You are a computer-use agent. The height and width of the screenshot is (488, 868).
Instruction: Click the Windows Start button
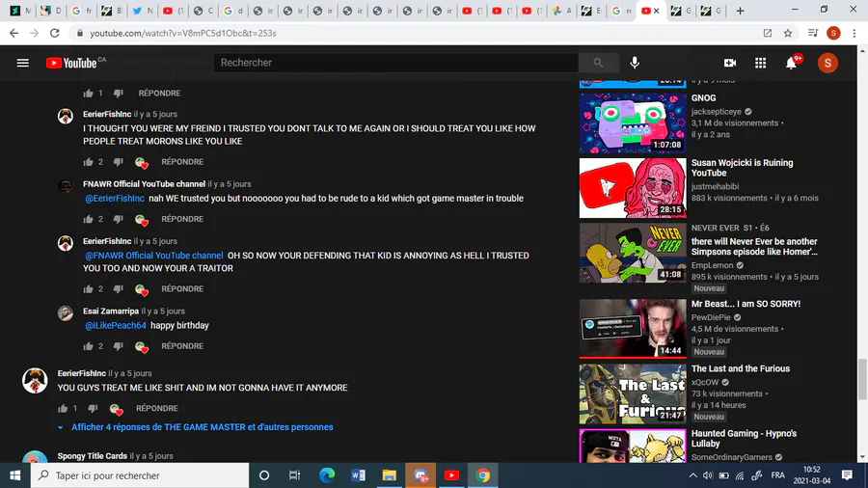pos(14,475)
